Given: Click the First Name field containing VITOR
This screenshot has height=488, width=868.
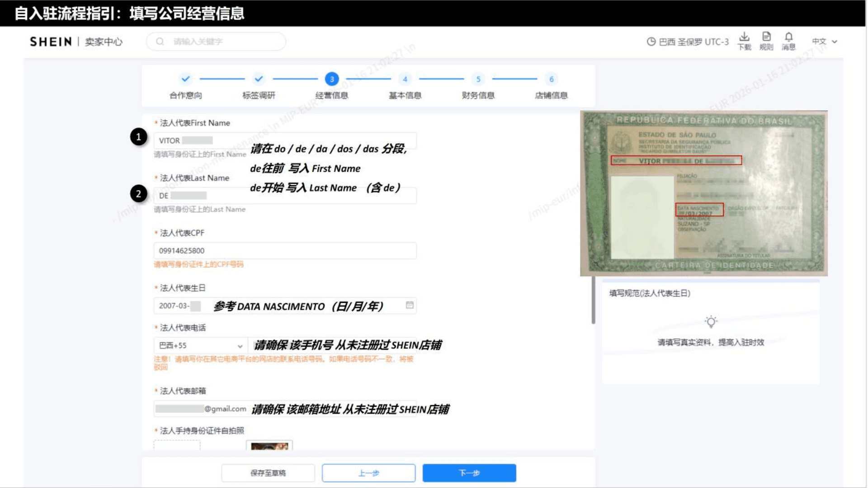Looking at the screenshot, I should [285, 141].
